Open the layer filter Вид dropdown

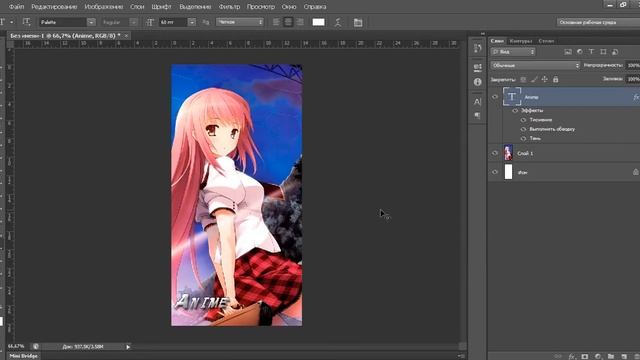click(513, 52)
